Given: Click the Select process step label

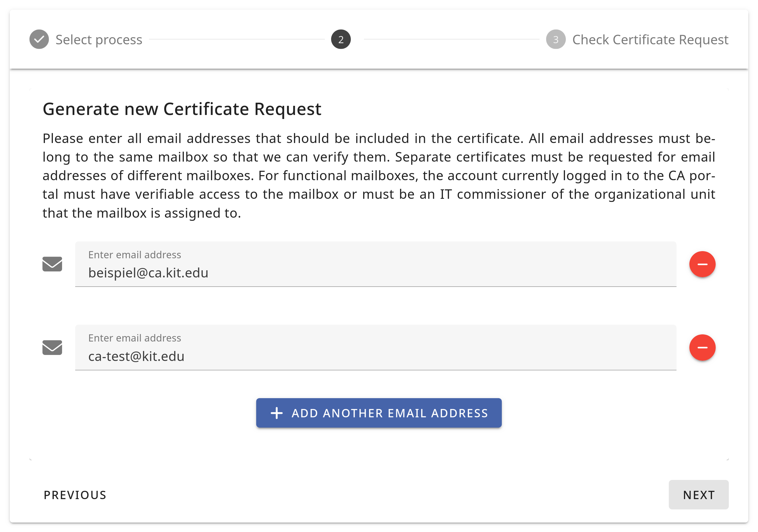Looking at the screenshot, I should click(x=99, y=40).
